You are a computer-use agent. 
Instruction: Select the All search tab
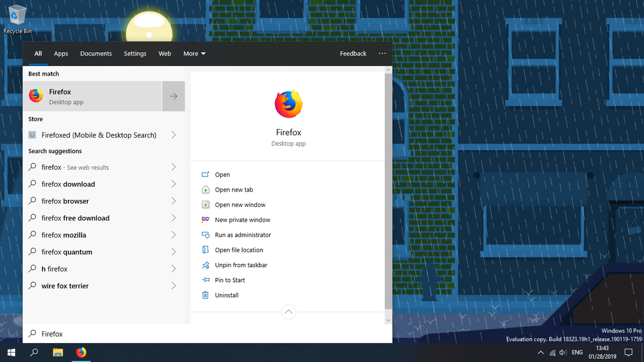(38, 53)
